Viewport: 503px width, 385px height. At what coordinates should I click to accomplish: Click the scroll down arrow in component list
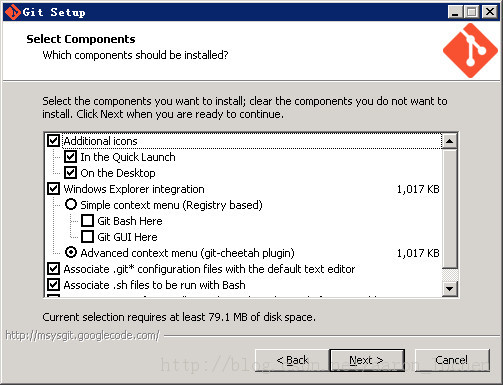click(449, 288)
